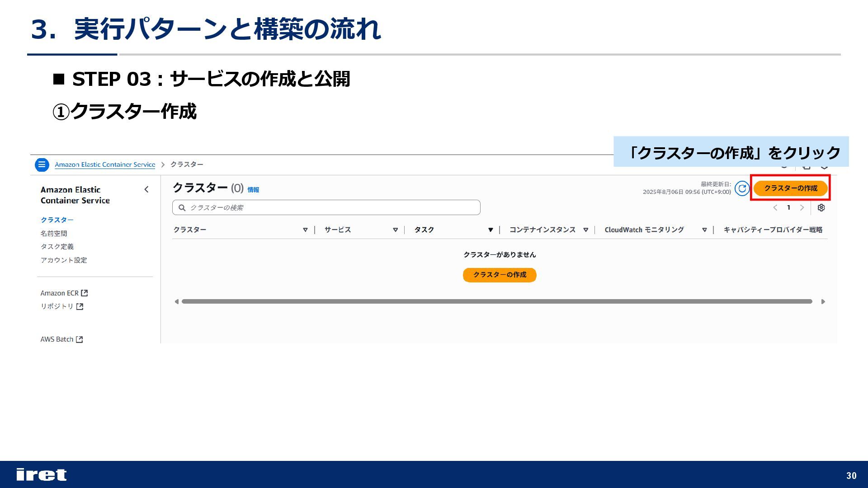This screenshot has height=488, width=868.
Task: Open table preferences gear icon
Action: (x=821, y=208)
